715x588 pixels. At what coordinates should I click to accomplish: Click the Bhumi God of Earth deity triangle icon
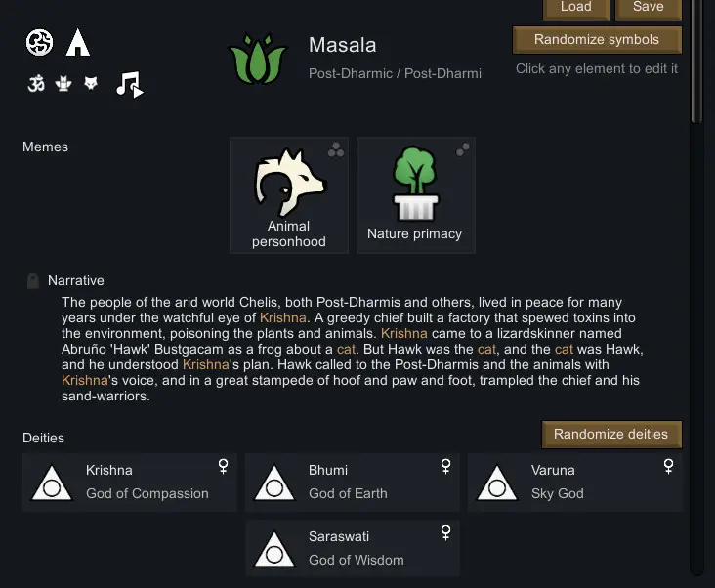click(x=274, y=483)
